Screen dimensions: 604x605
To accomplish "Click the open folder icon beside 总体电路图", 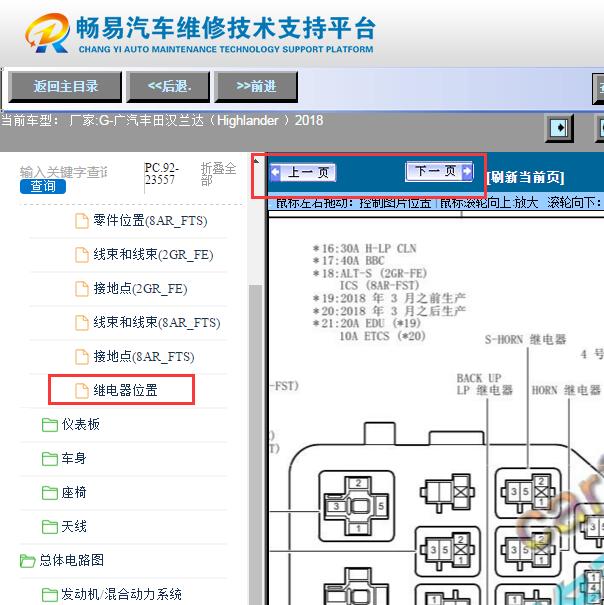I will (x=27, y=561).
